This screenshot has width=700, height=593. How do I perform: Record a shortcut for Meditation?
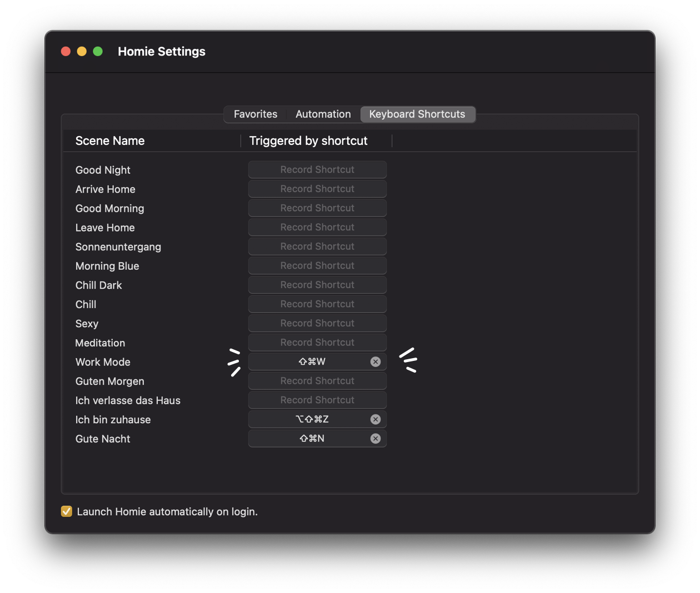tap(317, 343)
